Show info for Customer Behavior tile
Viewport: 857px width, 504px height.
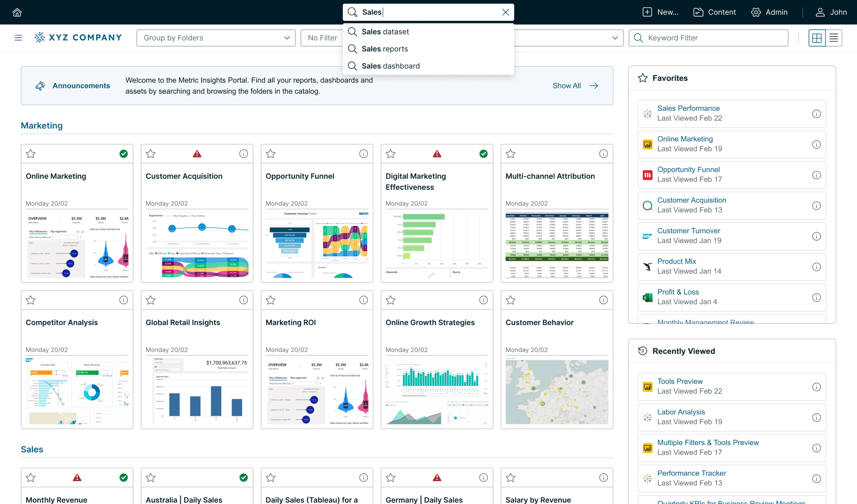603,300
